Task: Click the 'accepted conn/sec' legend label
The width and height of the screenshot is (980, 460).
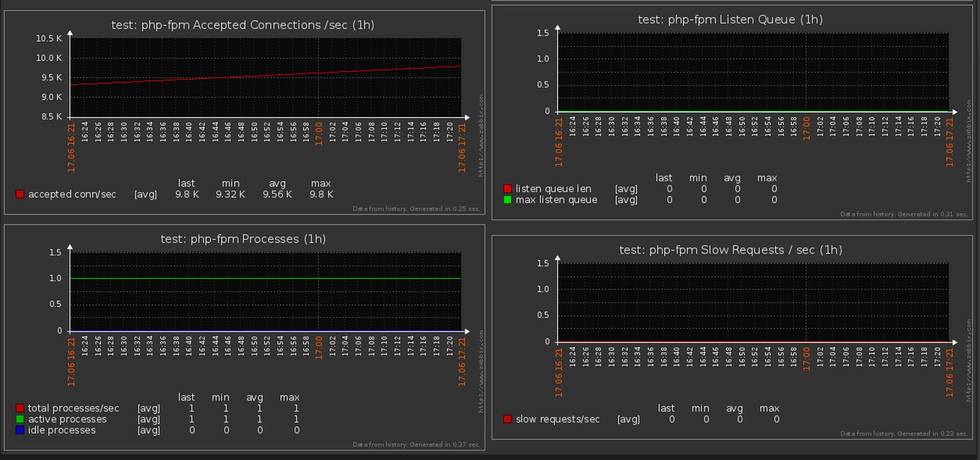Action: [x=72, y=194]
